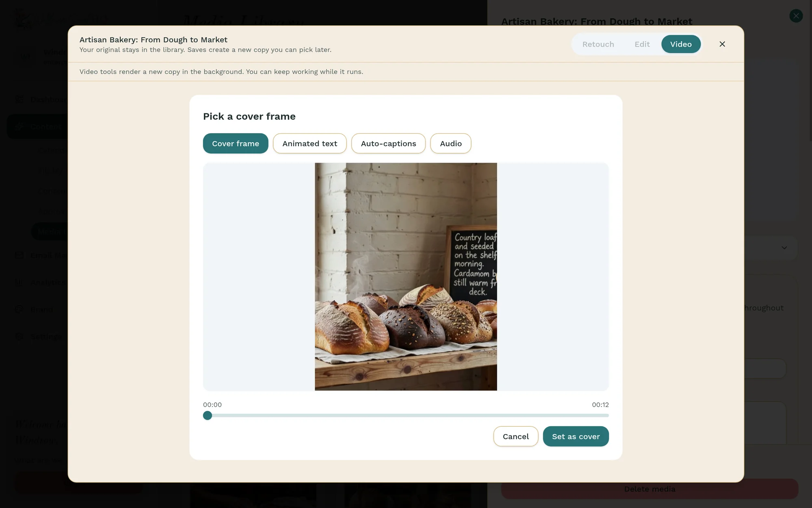Click Set as cover button

(576, 436)
